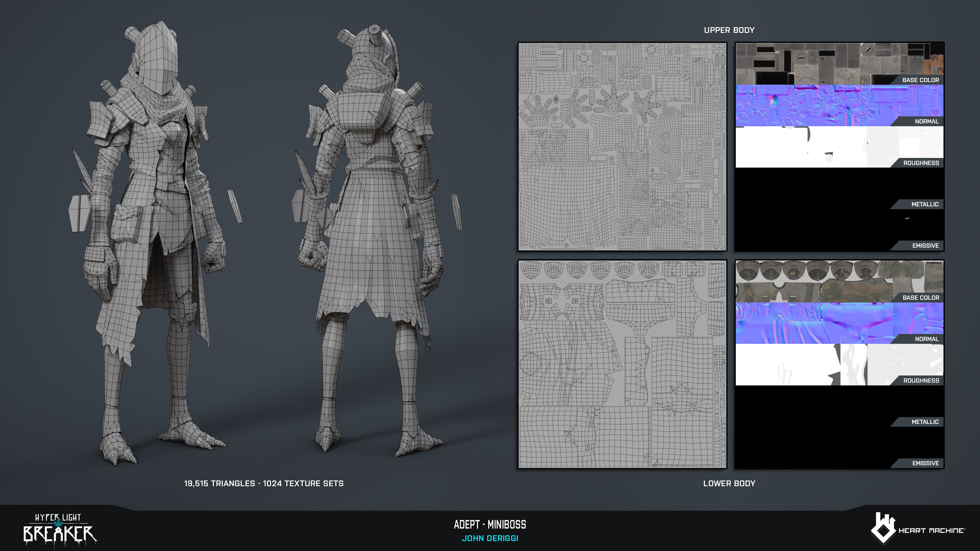This screenshot has height=551, width=980.
Task: Click the John Deriggi artist name
Action: click(490, 539)
